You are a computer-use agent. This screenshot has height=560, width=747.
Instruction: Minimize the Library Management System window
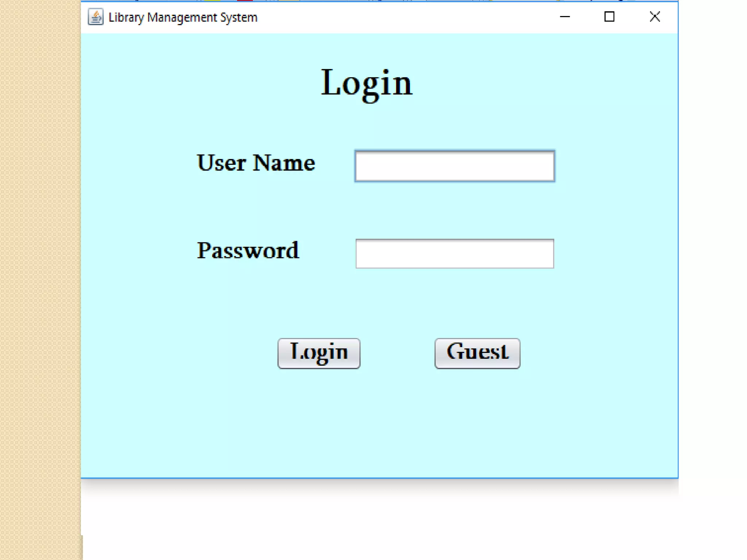565,17
